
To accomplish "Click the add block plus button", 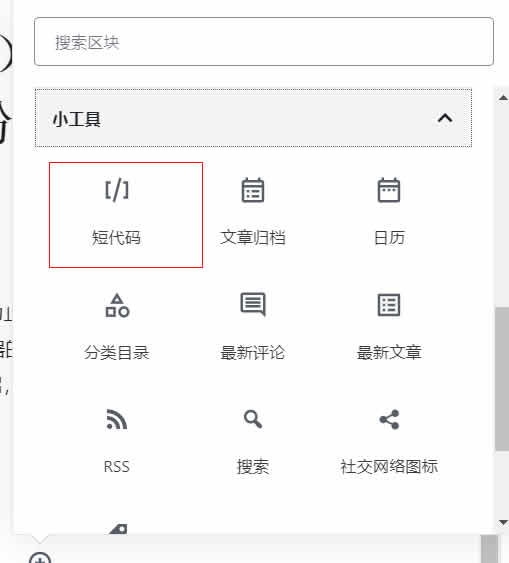I will point(40,558).
